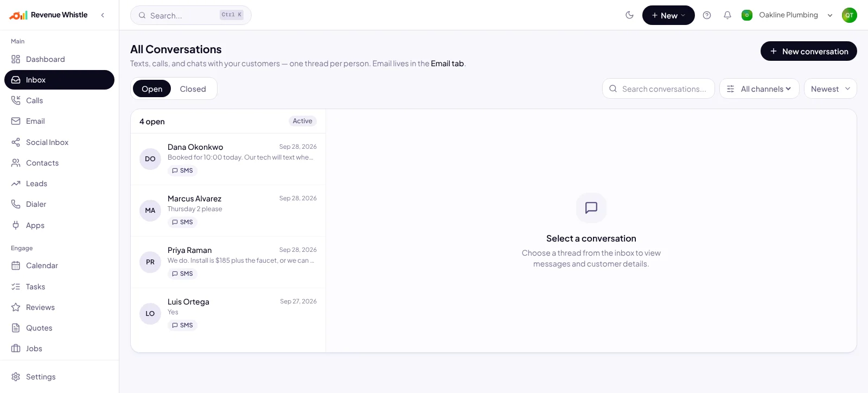Image resolution: width=868 pixels, height=393 pixels.
Task: Follow the Email tab link
Action: 447,64
